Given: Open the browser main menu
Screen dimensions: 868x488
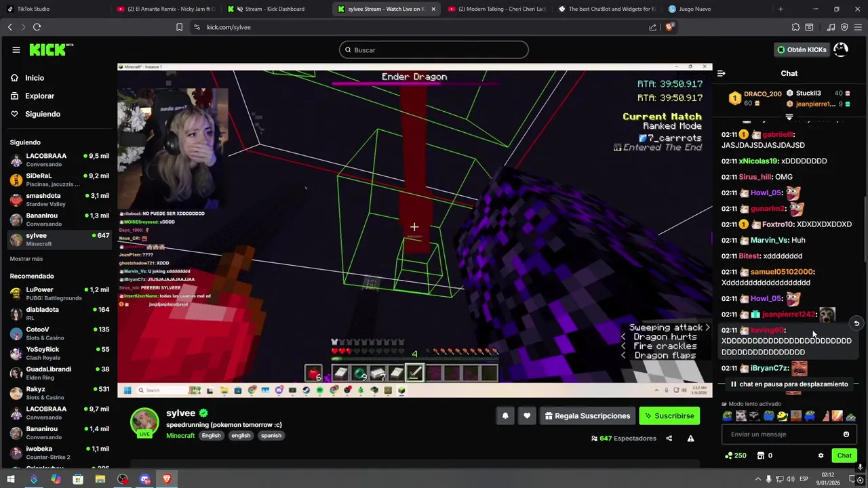Looking at the screenshot, I should point(858,27).
